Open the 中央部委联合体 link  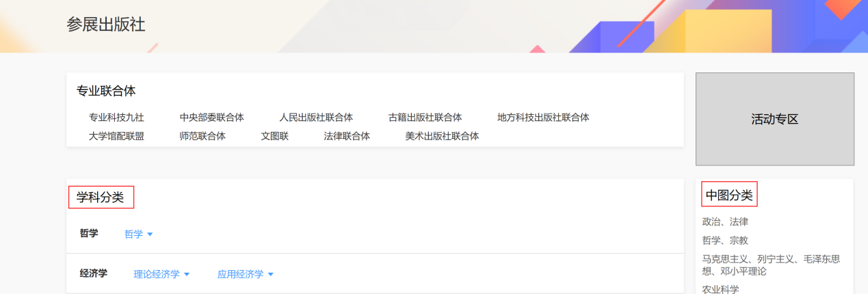[x=211, y=118]
